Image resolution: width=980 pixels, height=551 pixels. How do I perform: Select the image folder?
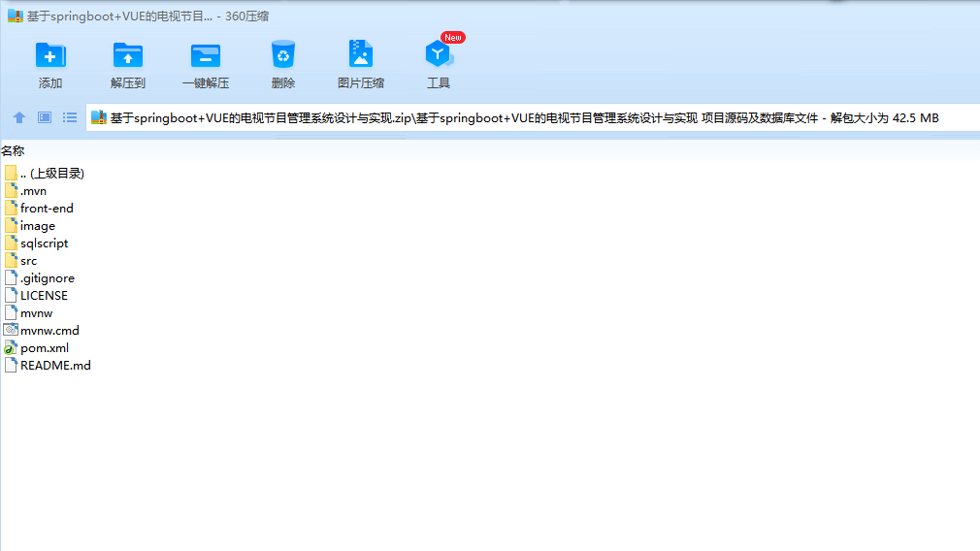(30, 225)
